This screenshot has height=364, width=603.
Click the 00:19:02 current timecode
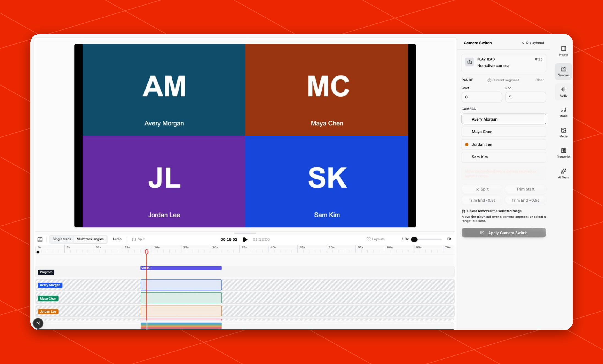(229, 239)
